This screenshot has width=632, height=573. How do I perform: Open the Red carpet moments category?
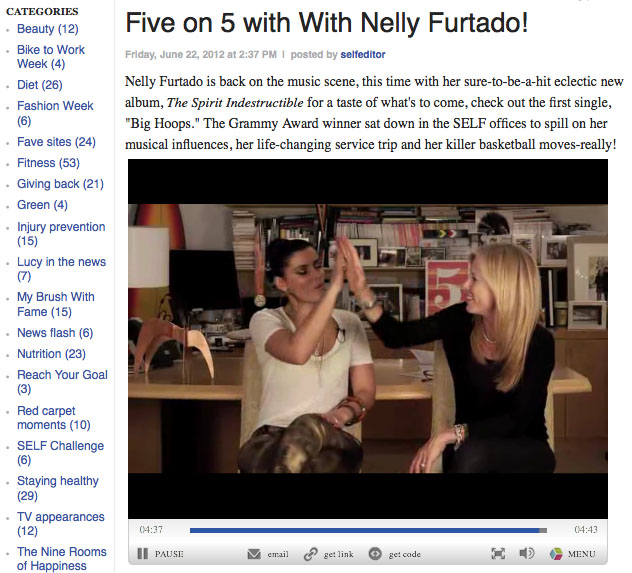point(54,417)
